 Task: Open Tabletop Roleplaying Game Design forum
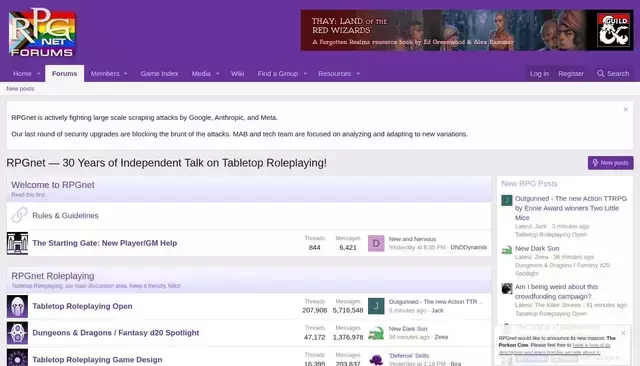click(x=97, y=360)
